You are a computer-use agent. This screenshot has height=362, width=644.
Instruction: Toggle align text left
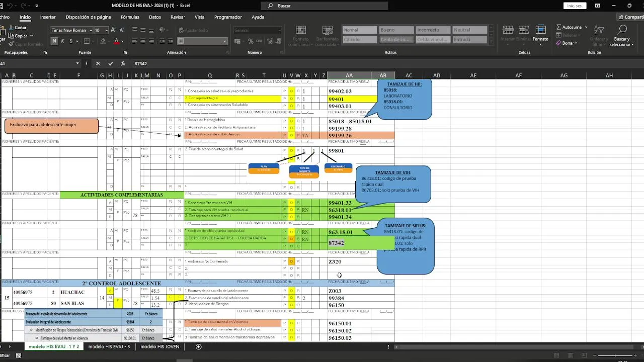(x=135, y=41)
